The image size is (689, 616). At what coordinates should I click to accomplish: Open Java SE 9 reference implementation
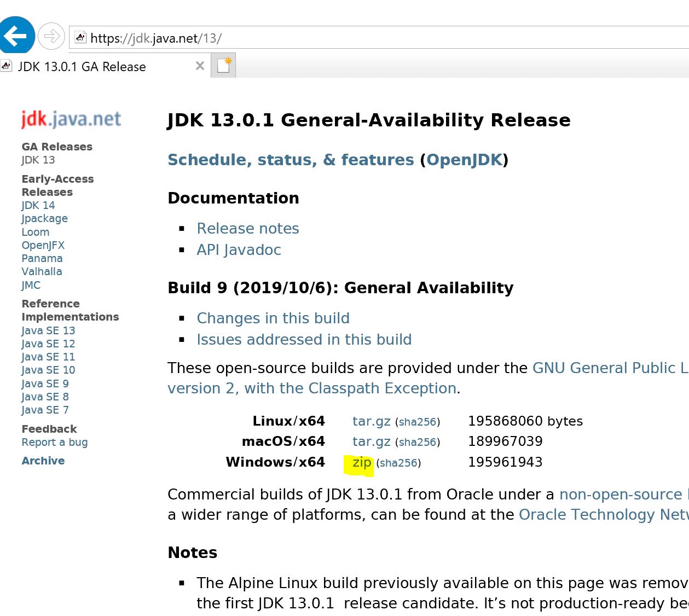[x=45, y=383]
